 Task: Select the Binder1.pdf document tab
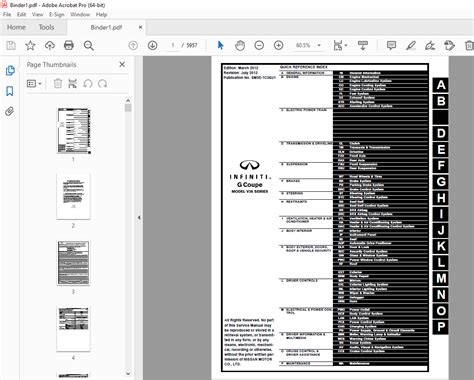pyautogui.click(x=106, y=27)
